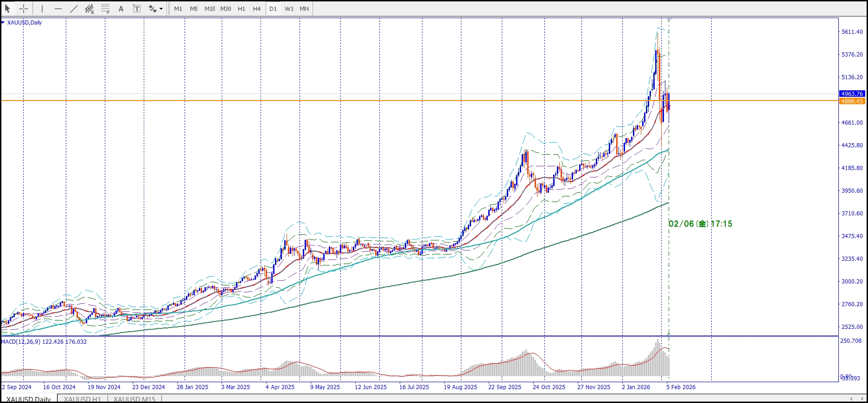Click the orange 4888.45 price level label

[852, 101]
